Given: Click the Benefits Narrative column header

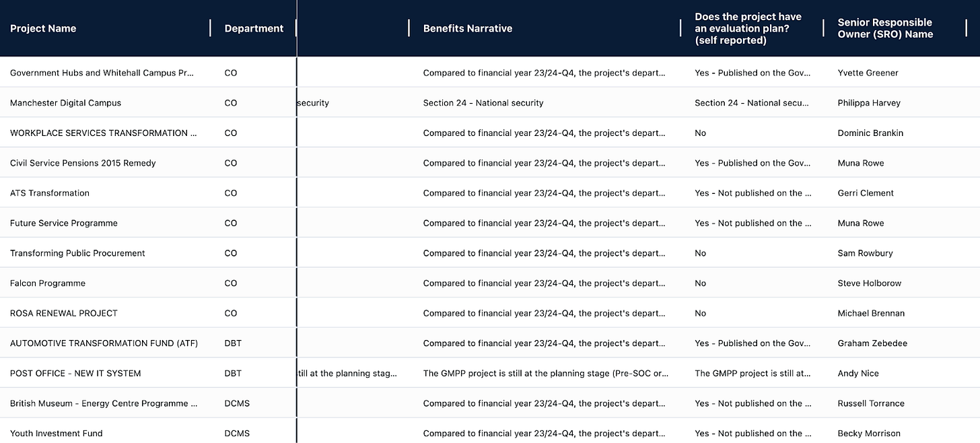Looking at the screenshot, I should (468, 28).
